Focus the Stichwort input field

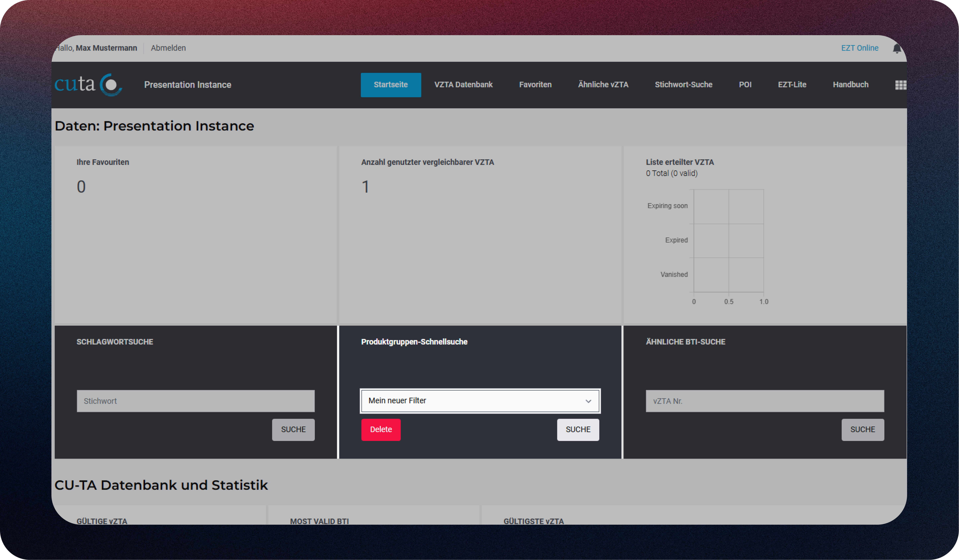coord(196,401)
